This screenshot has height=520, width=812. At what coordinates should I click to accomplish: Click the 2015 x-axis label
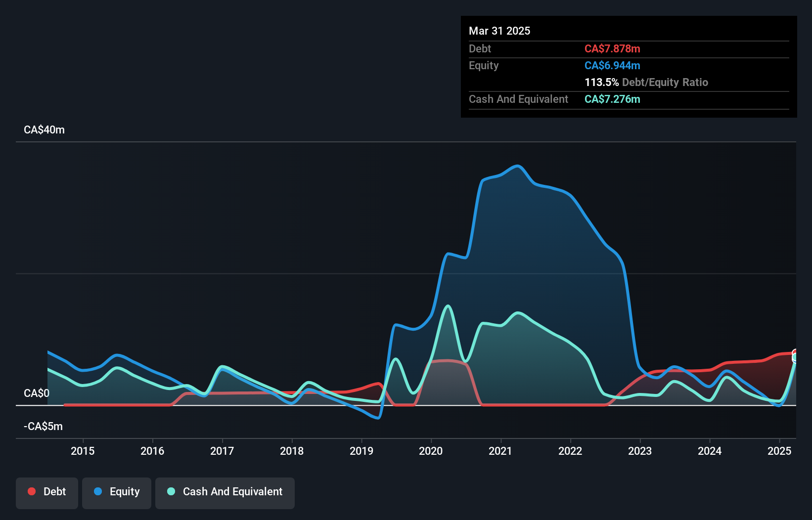click(83, 451)
